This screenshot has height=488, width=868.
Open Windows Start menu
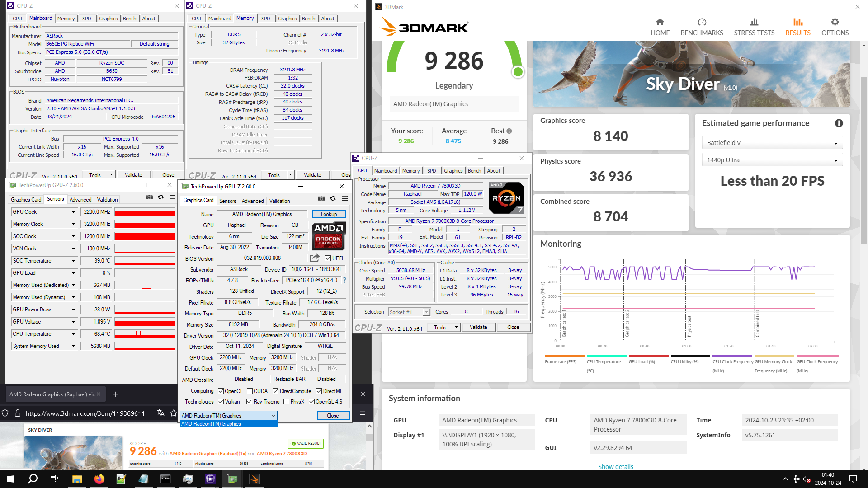11,479
